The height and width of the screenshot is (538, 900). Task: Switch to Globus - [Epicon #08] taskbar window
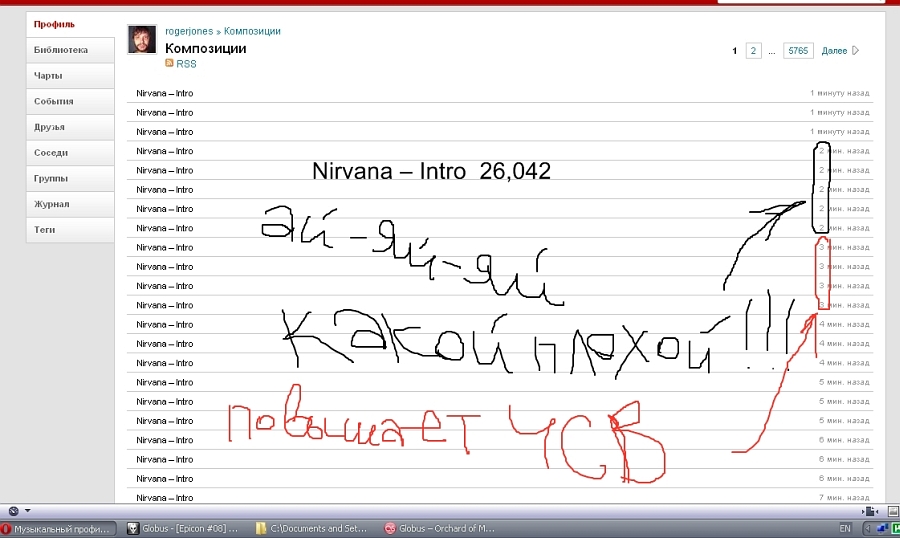186,529
